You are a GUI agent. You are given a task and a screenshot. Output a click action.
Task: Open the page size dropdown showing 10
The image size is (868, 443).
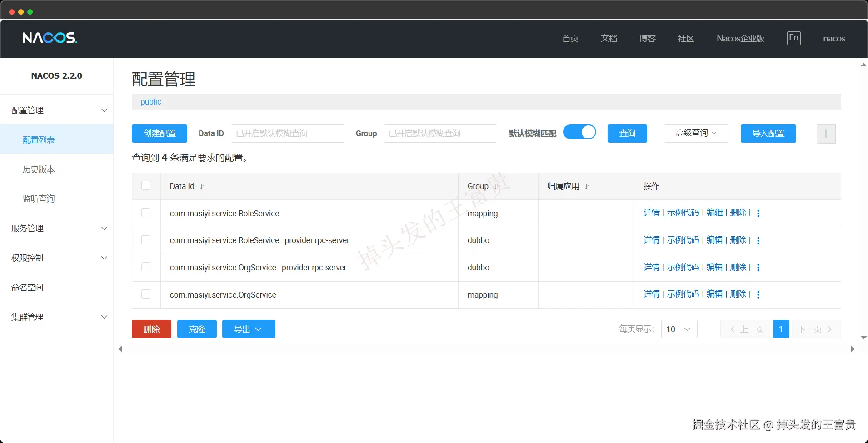(679, 329)
